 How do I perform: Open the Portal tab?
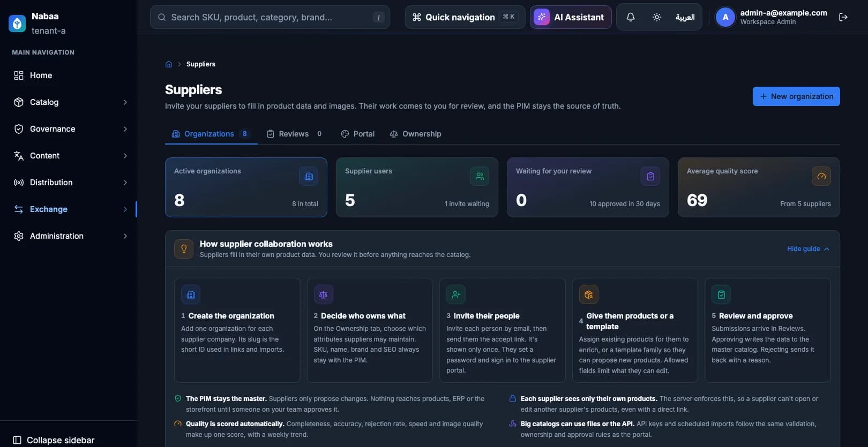(x=358, y=134)
